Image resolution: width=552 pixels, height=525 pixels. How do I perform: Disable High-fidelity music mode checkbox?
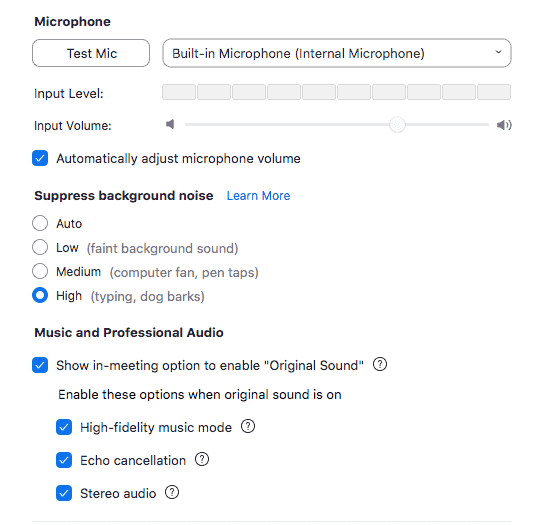[x=64, y=427]
